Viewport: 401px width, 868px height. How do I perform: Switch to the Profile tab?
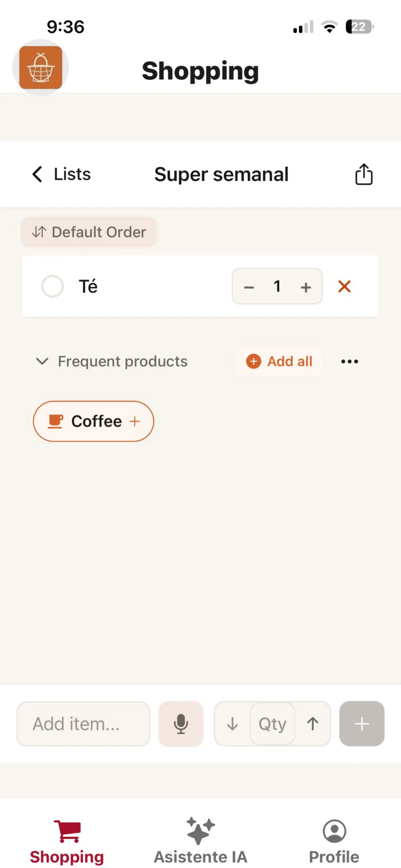[x=334, y=838]
